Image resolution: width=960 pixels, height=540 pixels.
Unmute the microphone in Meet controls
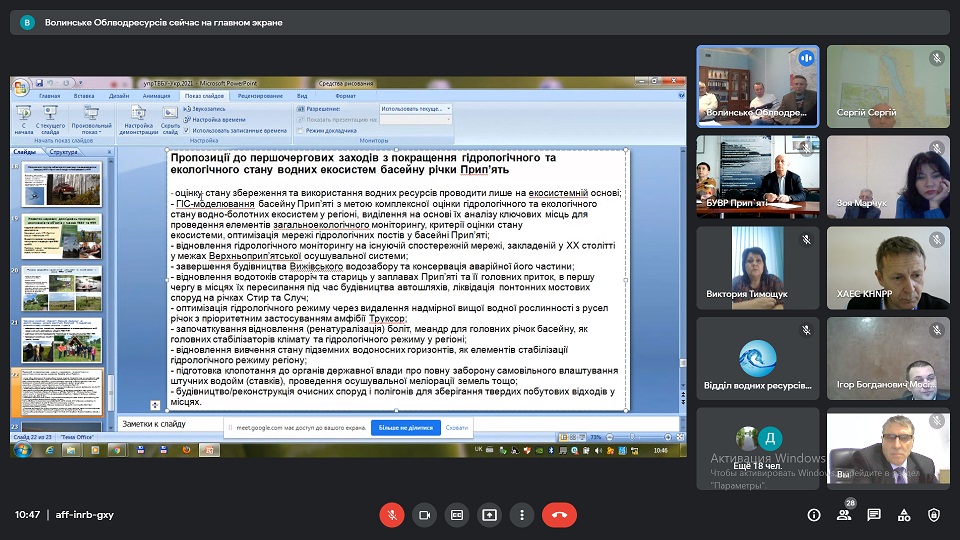(392, 515)
